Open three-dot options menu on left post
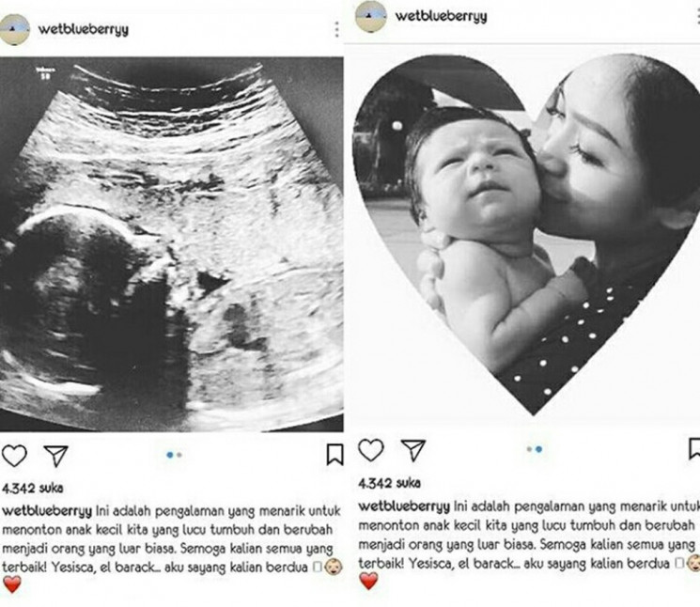This screenshot has width=700, height=607. (337, 29)
